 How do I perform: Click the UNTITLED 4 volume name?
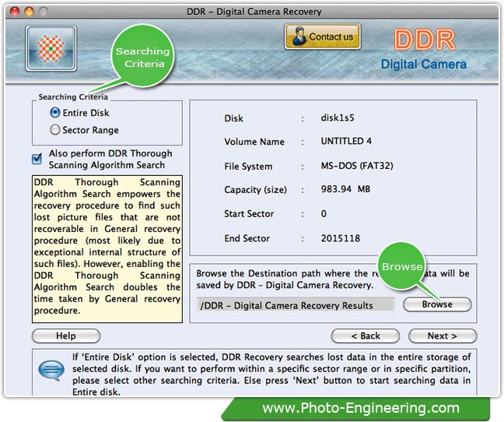tap(346, 141)
